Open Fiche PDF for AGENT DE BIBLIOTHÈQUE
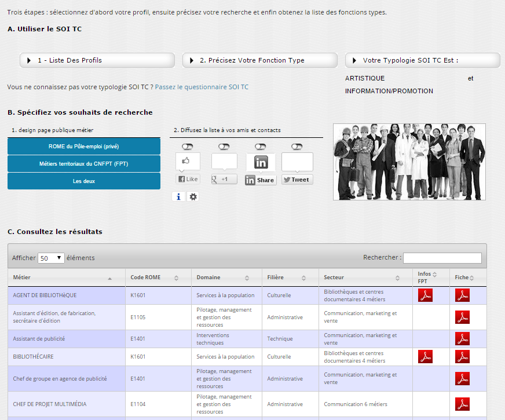The height and width of the screenshot is (420, 505). (x=462, y=295)
